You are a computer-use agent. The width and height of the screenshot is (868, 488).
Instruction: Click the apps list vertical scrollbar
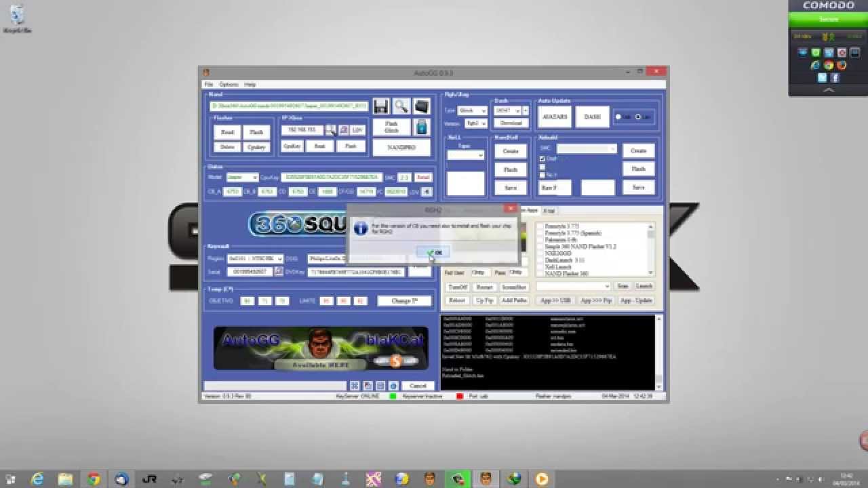(x=651, y=249)
